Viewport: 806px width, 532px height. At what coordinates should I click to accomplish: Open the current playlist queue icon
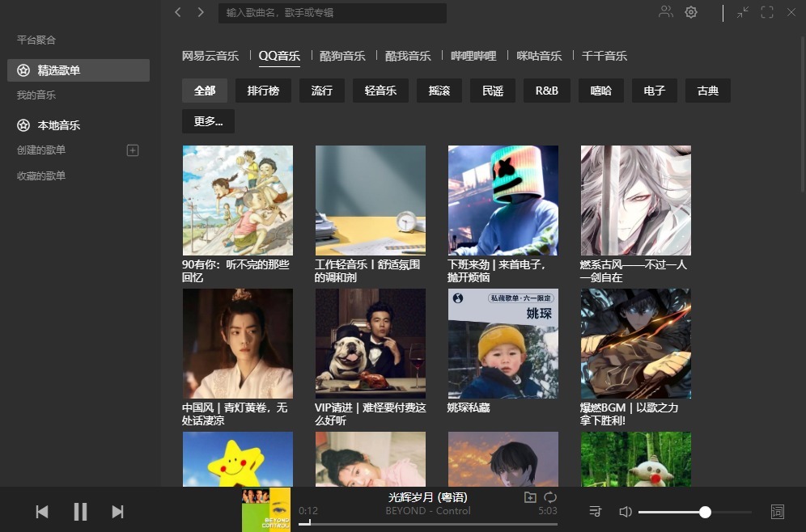pyautogui.click(x=596, y=511)
